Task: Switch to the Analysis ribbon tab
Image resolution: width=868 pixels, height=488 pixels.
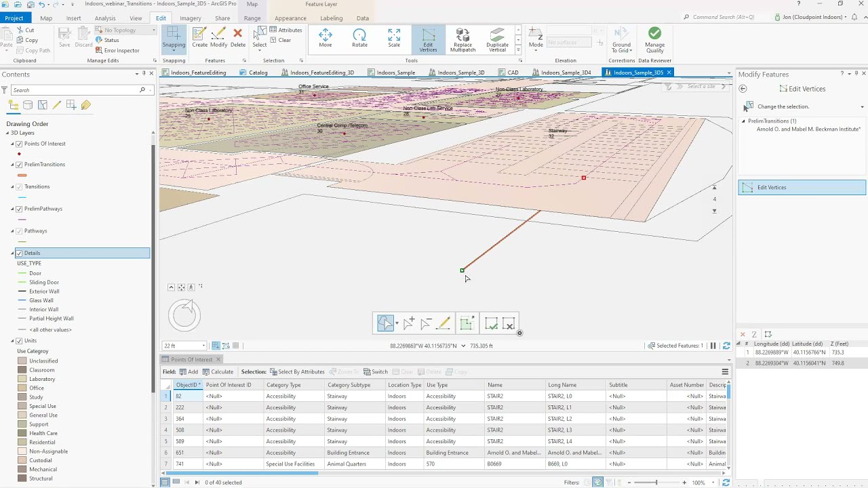Action: pos(105,18)
